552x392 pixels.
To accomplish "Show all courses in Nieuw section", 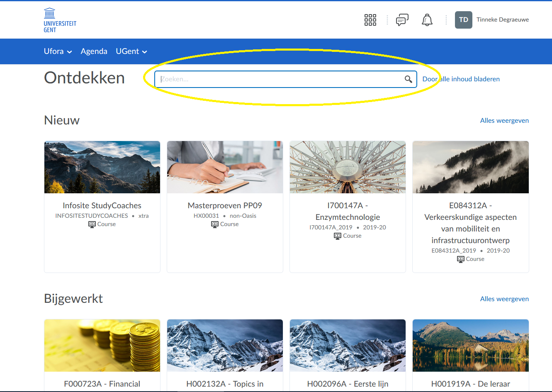I will coord(504,121).
